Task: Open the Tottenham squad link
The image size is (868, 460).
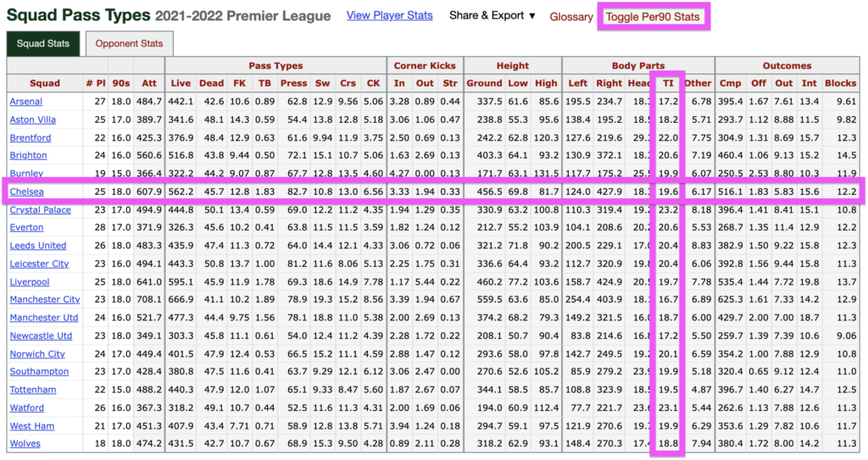Action: pyautogui.click(x=33, y=390)
